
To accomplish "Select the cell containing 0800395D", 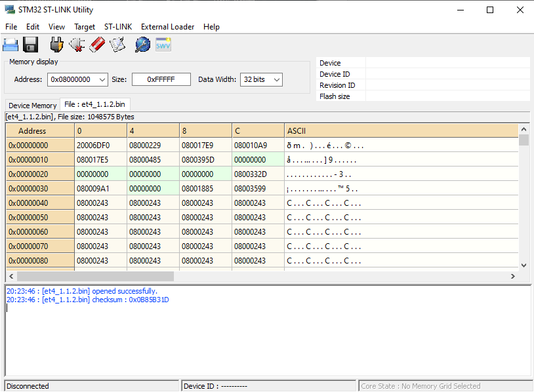I will [x=205, y=160].
